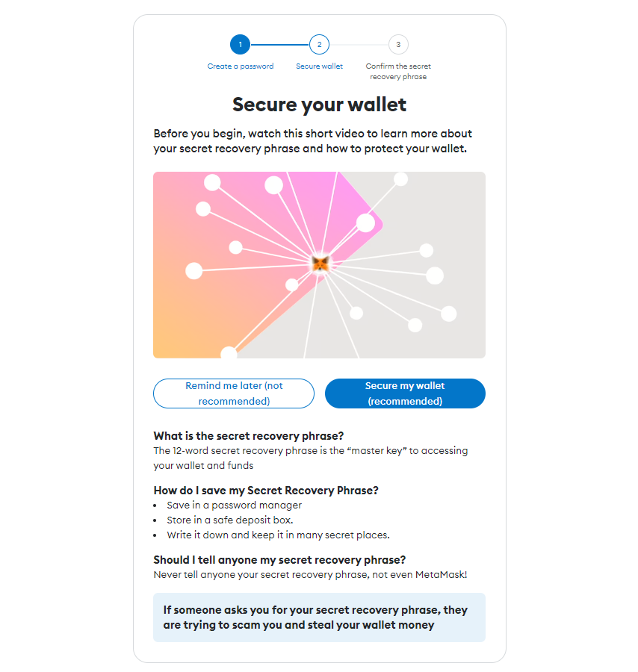
Task: Click the step 1 circle indicator
Action: coord(240,45)
